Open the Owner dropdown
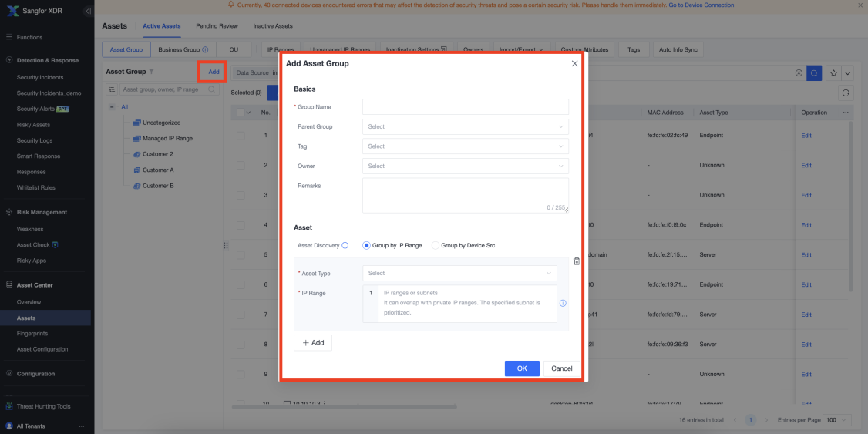 466,166
